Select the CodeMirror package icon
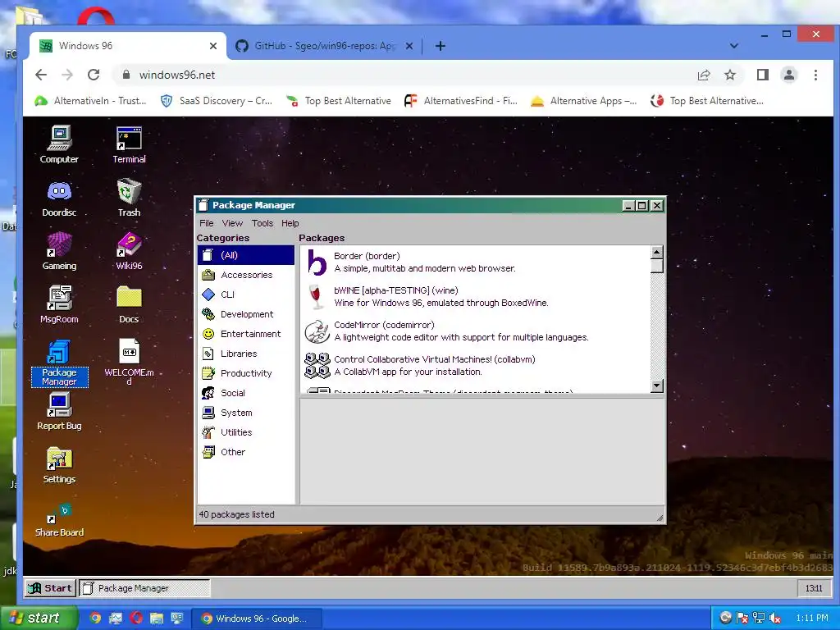Viewport: 840px width, 630px height. [x=317, y=331]
